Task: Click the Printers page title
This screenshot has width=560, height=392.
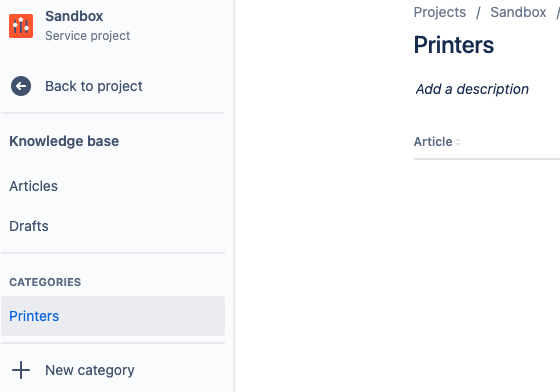Action: click(x=454, y=45)
